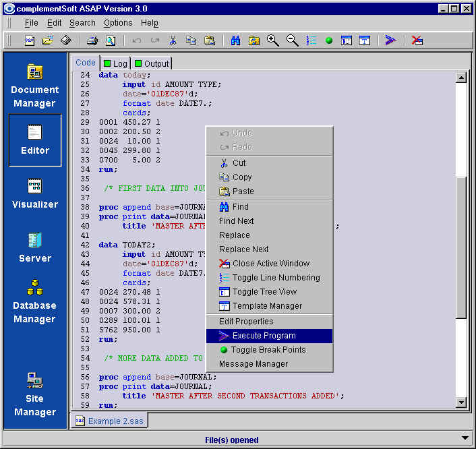Viewport: 476px width, 449px height.
Task: Choose Find in context menu
Action: click(x=269, y=207)
